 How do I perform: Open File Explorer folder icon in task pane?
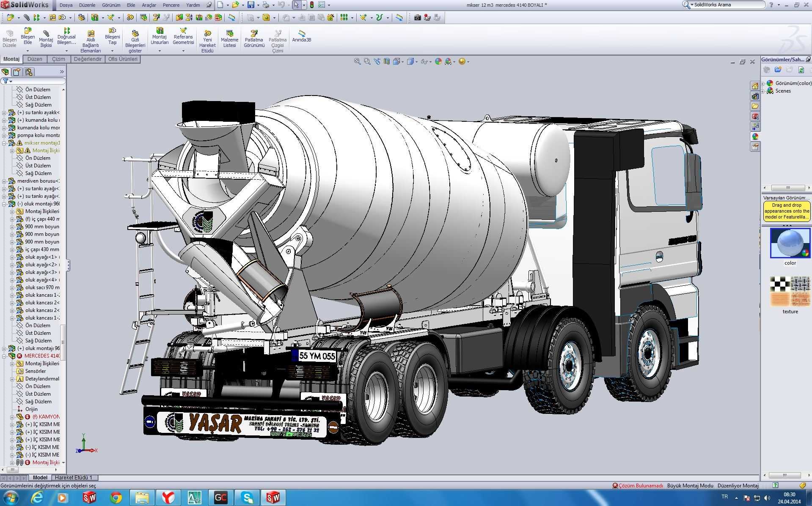click(x=755, y=106)
